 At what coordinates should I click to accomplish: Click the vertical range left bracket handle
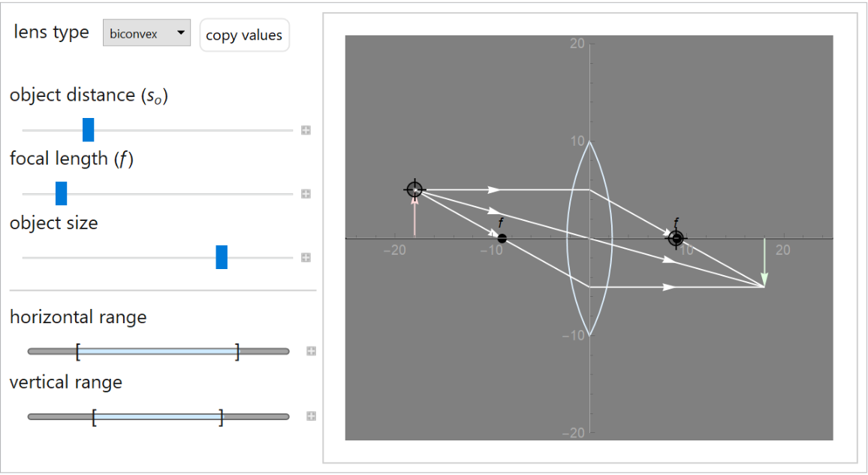tap(94, 416)
